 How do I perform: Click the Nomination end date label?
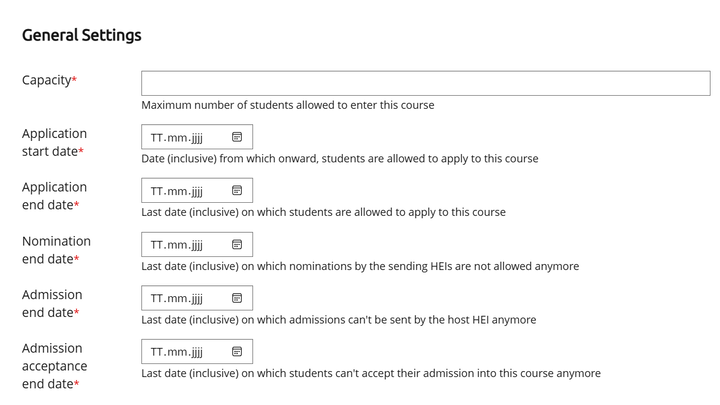[56, 250]
